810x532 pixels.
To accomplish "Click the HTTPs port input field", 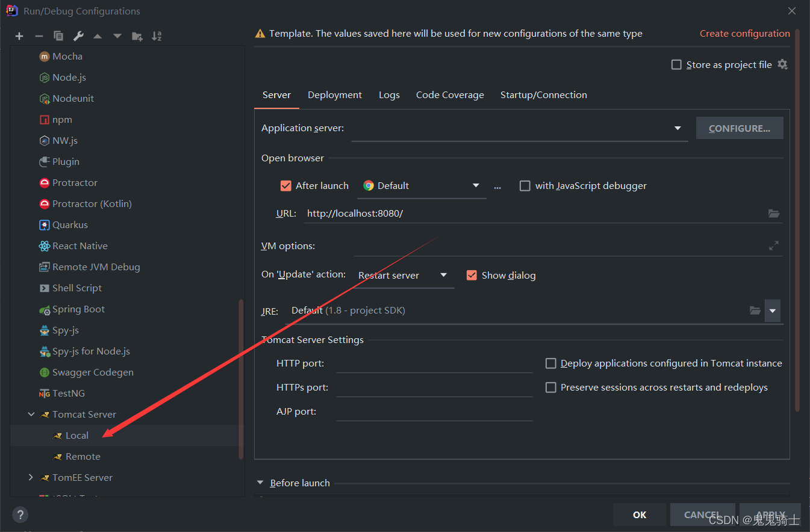I will (x=434, y=388).
